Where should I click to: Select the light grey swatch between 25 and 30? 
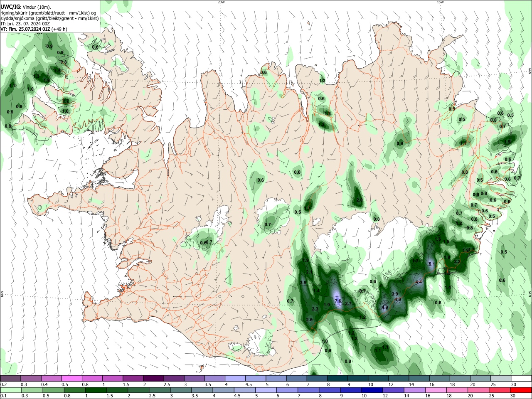tap(500, 379)
